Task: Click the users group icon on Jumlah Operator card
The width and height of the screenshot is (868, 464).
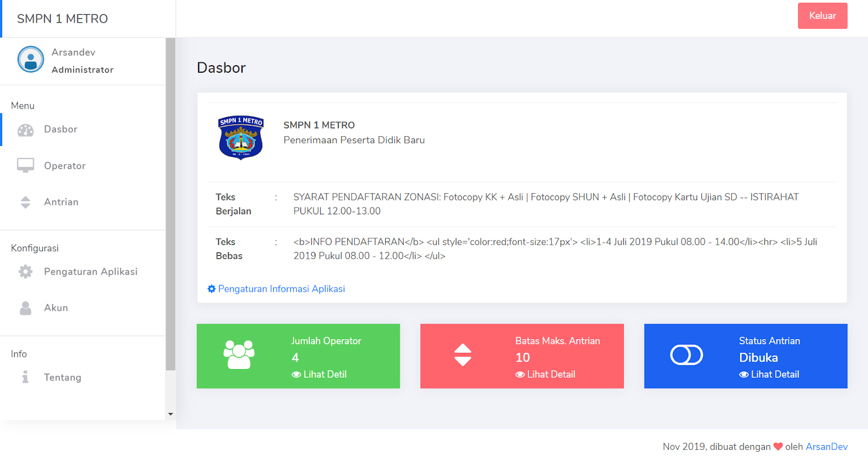Action: point(239,354)
